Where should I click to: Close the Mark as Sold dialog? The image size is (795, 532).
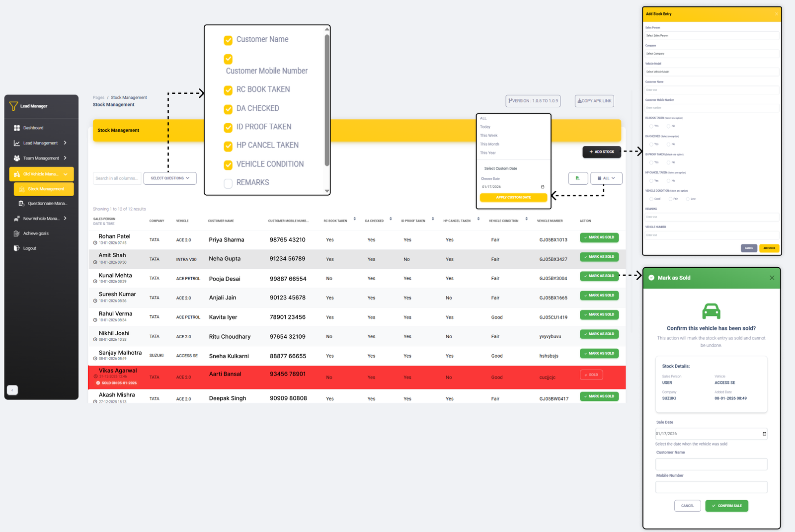(772, 278)
